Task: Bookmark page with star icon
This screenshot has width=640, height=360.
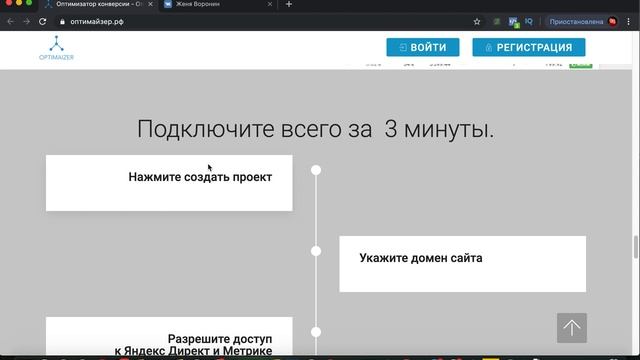Action: coord(477,22)
